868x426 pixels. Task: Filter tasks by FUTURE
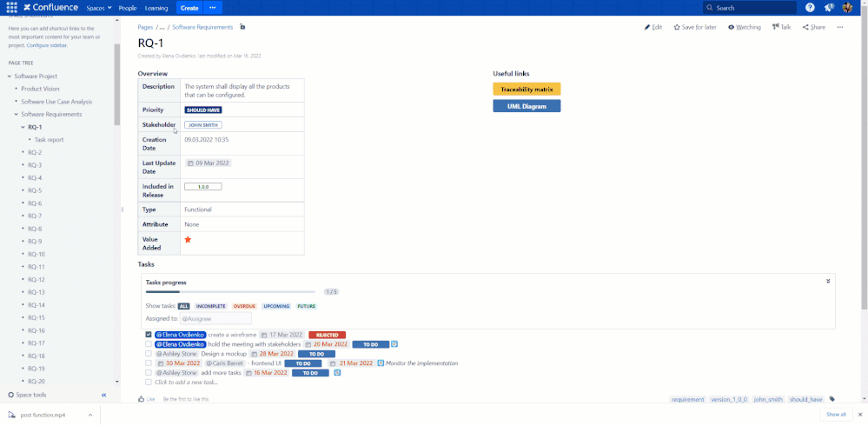point(307,306)
